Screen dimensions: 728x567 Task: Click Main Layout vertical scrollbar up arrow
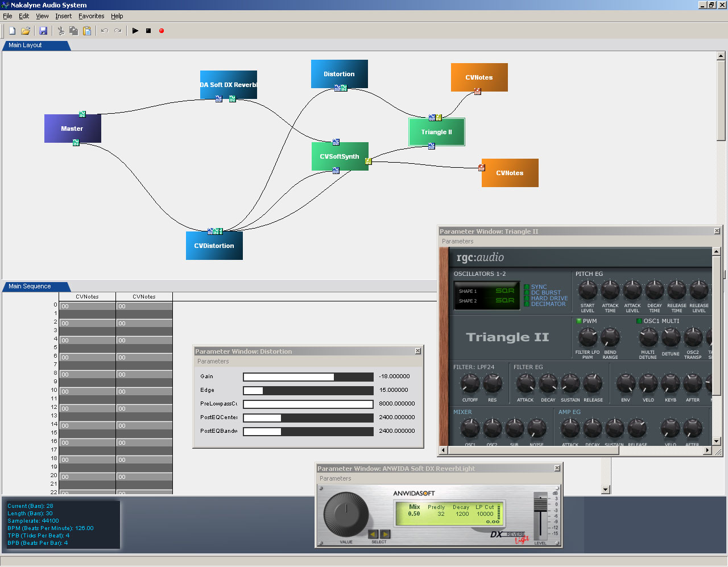(x=721, y=56)
